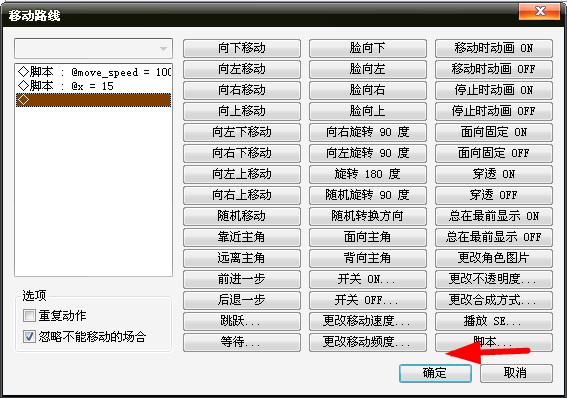
Task: Enable 移动时动画 ON
Action: point(494,48)
